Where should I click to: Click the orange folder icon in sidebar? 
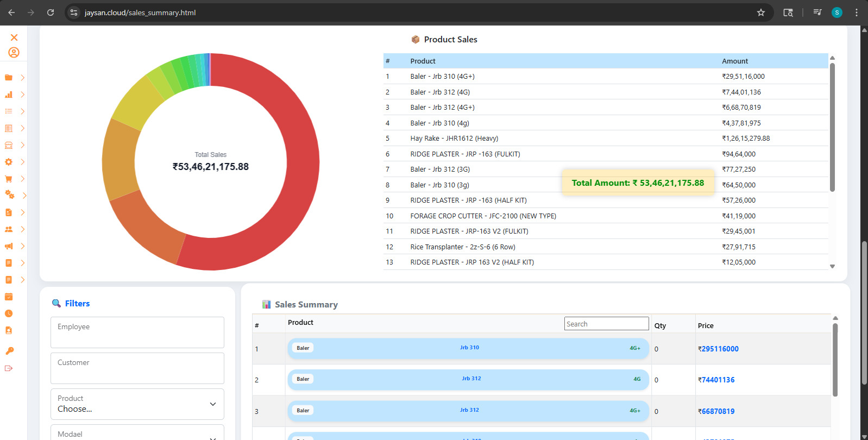(9, 78)
